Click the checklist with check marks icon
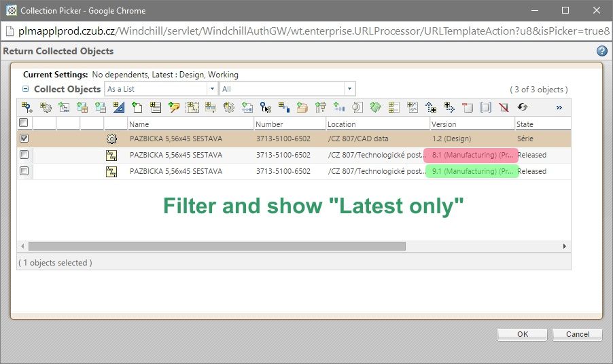The image size is (613, 364). (412, 107)
